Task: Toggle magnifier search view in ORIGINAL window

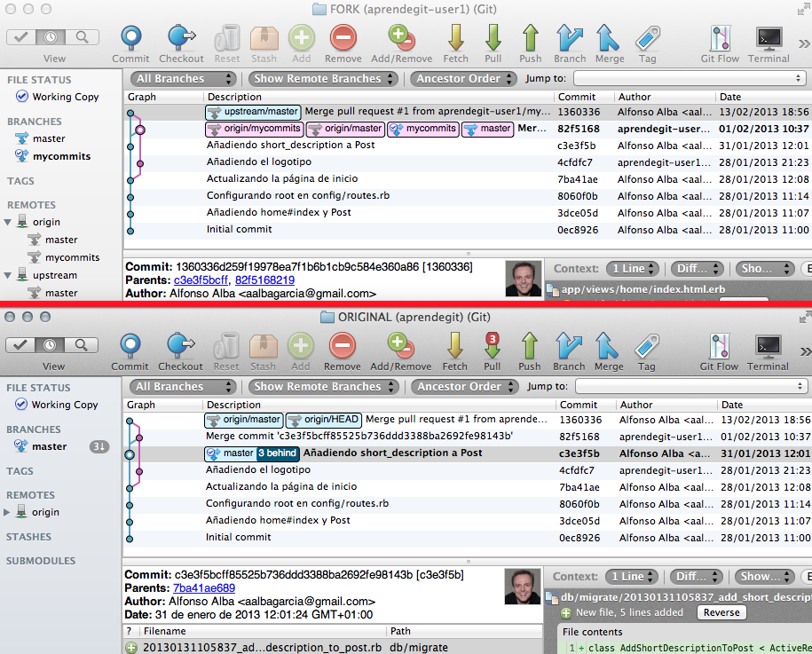Action: pyautogui.click(x=82, y=345)
